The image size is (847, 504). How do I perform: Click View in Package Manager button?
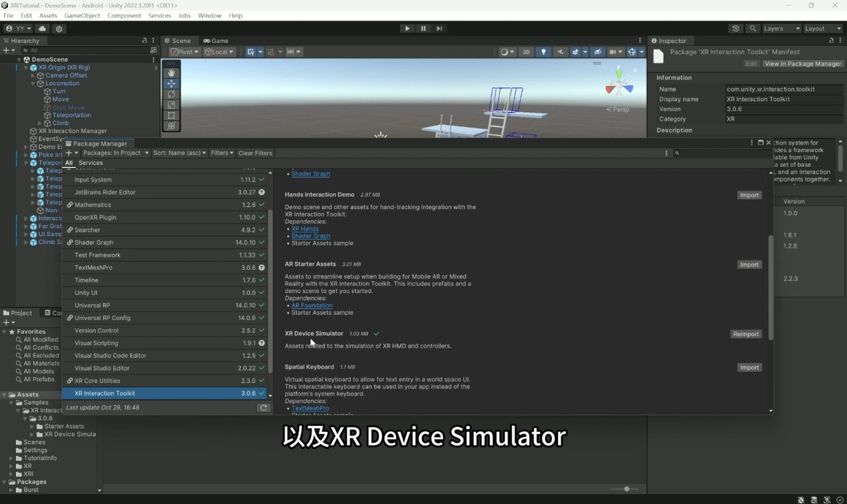[803, 63]
